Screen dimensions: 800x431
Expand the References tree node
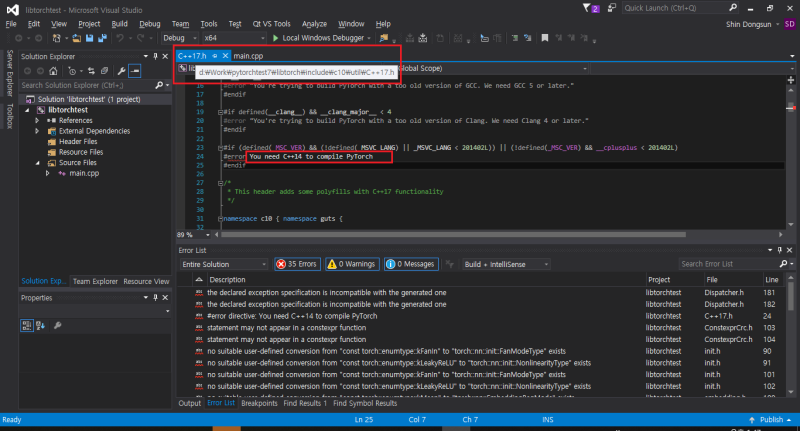tap(37, 120)
